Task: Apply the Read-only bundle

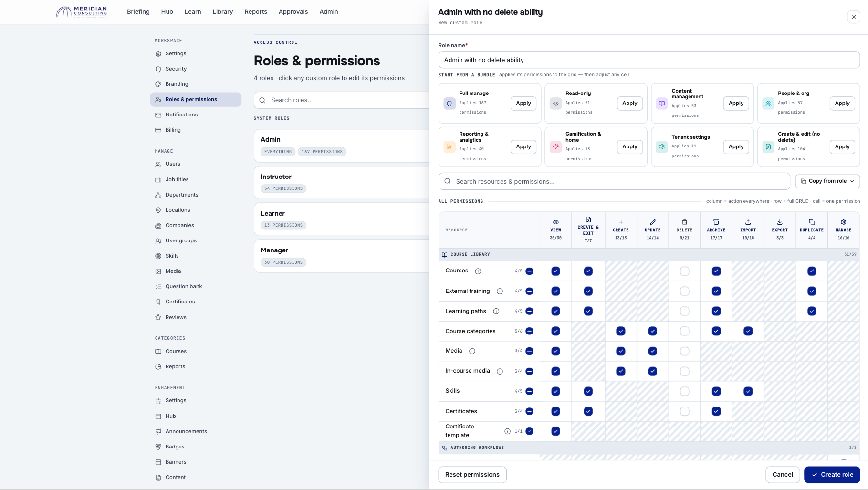Action: point(630,104)
